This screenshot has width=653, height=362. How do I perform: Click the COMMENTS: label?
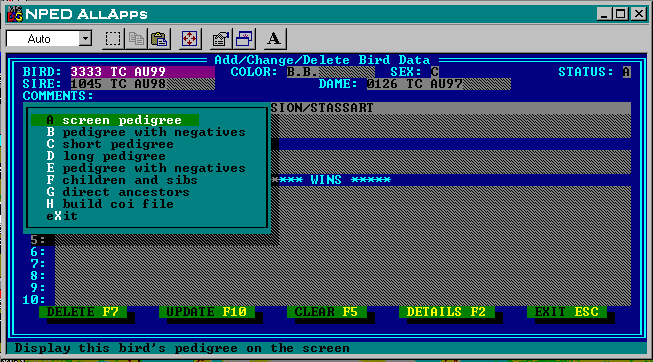point(58,96)
